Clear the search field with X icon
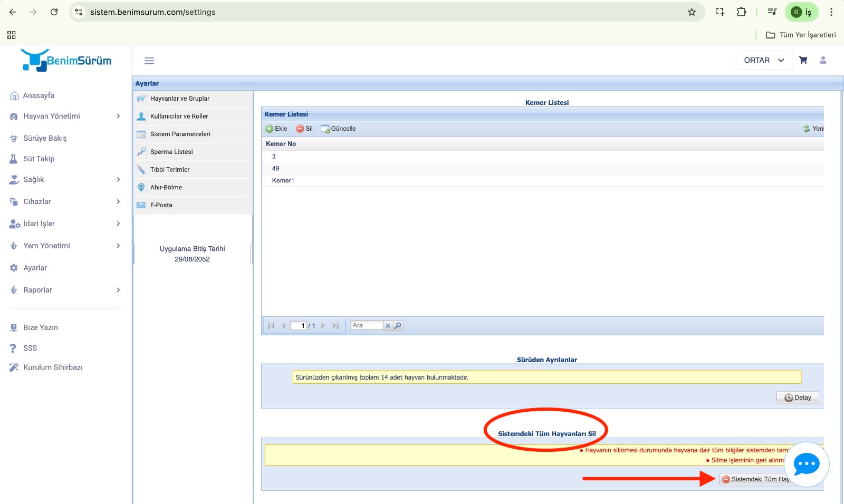This screenshot has height=504, width=844. tap(388, 325)
